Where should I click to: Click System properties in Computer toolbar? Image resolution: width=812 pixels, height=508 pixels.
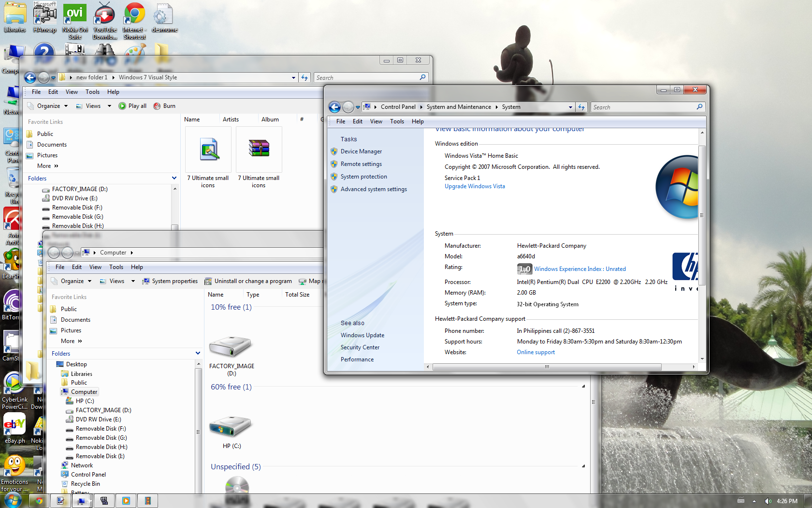pos(170,281)
